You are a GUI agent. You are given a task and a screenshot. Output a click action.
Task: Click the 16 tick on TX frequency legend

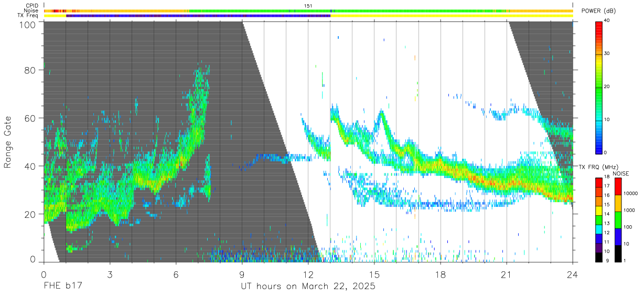click(607, 195)
